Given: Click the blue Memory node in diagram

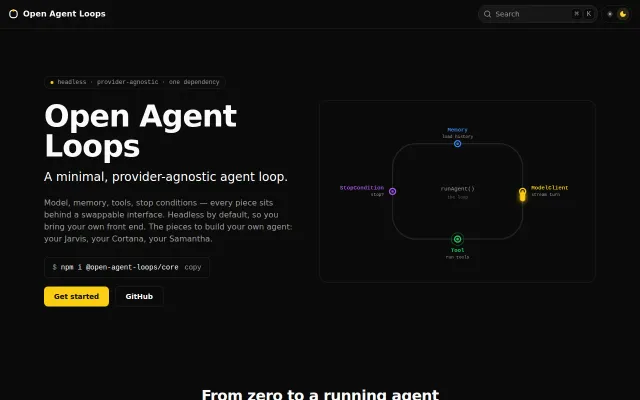Looking at the screenshot, I should point(458,144).
